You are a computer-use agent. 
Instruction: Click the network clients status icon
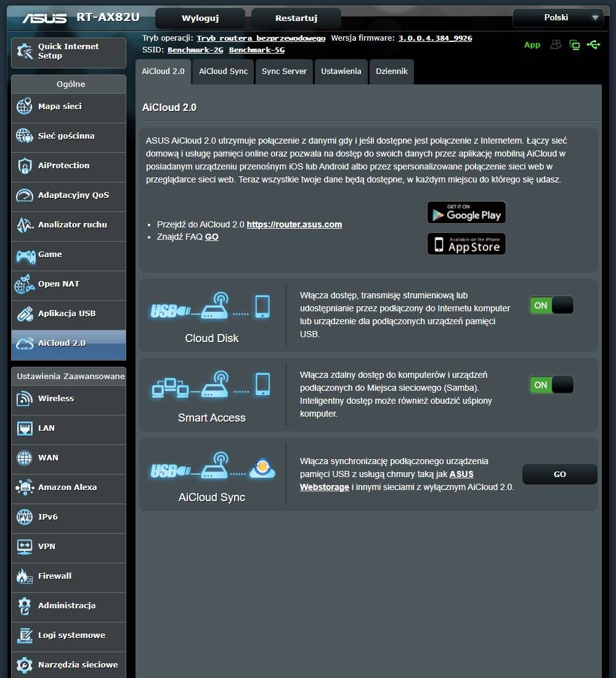tap(575, 44)
